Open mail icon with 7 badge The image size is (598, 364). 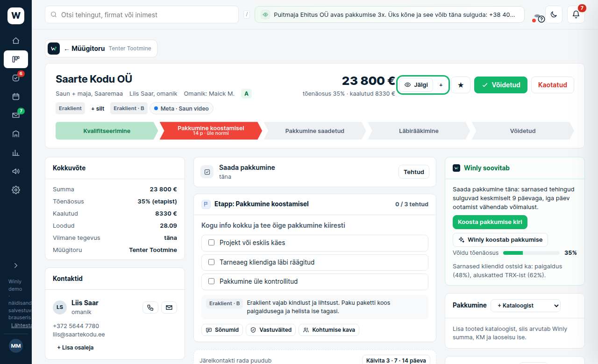16,115
